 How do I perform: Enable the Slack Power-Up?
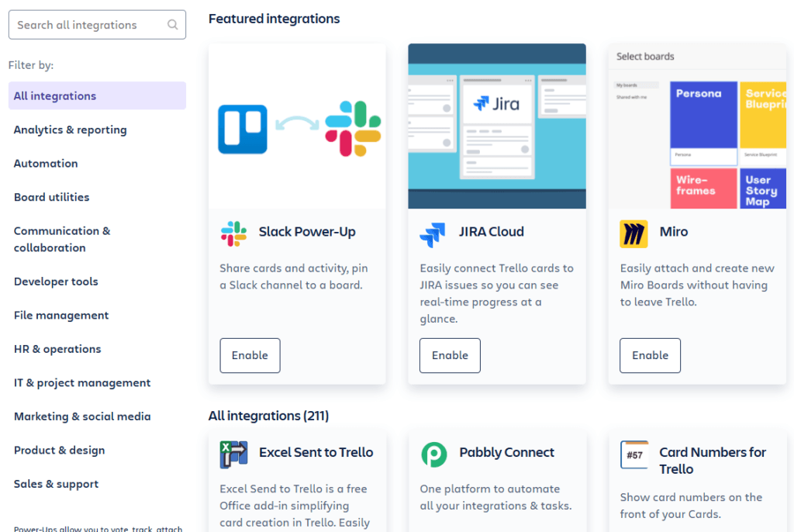click(x=250, y=356)
